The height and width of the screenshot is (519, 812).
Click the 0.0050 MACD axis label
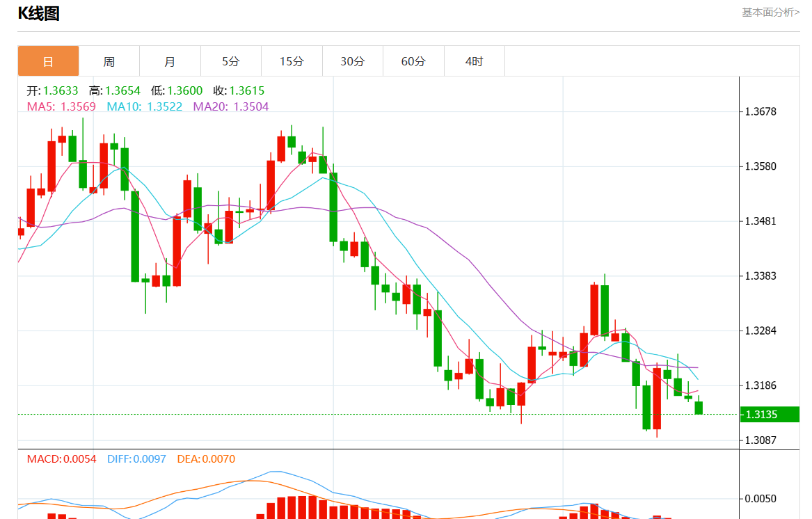pyautogui.click(x=761, y=499)
